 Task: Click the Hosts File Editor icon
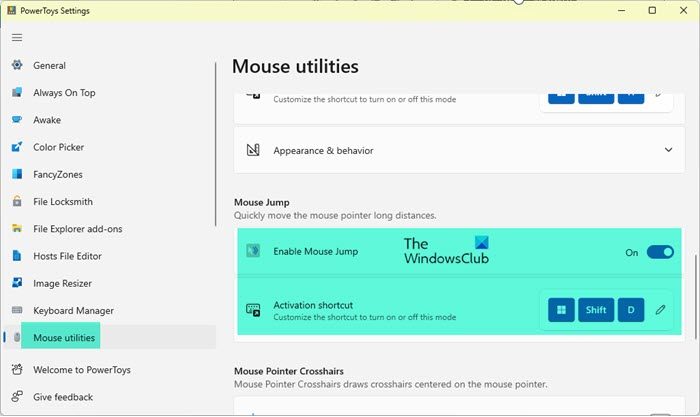(x=17, y=256)
